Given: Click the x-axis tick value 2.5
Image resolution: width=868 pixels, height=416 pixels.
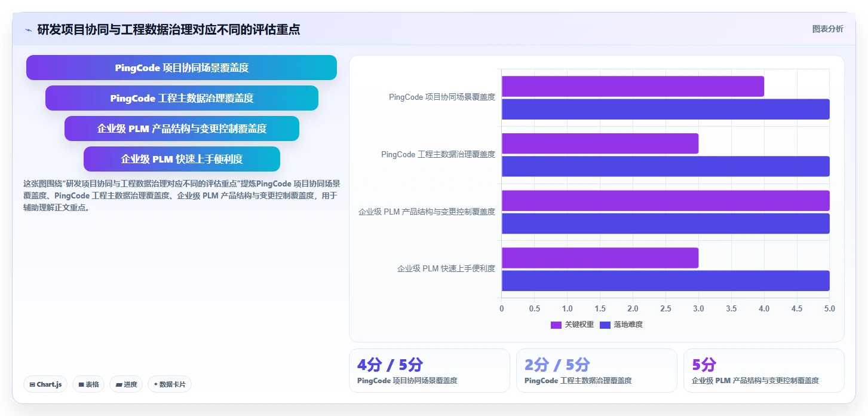Looking at the screenshot, I should coord(665,309).
